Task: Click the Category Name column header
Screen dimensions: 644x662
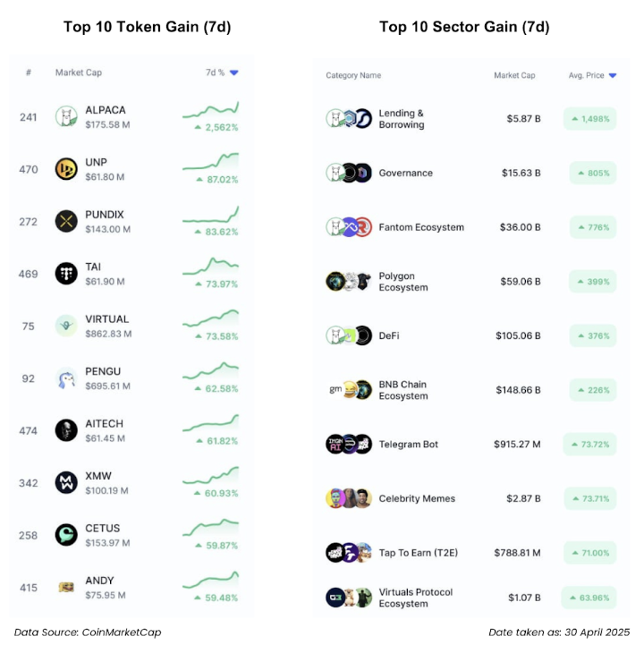Action: (353, 75)
